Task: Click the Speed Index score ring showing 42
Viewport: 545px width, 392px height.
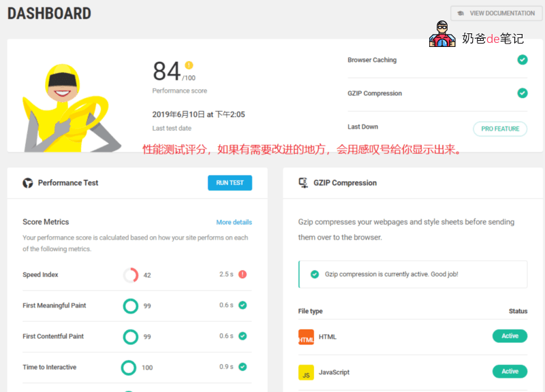Action: pos(131,275)
